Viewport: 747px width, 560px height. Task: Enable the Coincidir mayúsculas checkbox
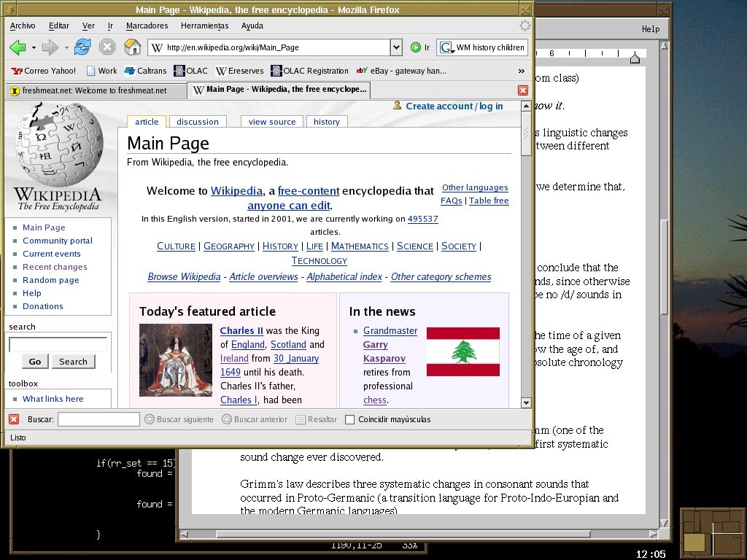click(x=349, y=419)
